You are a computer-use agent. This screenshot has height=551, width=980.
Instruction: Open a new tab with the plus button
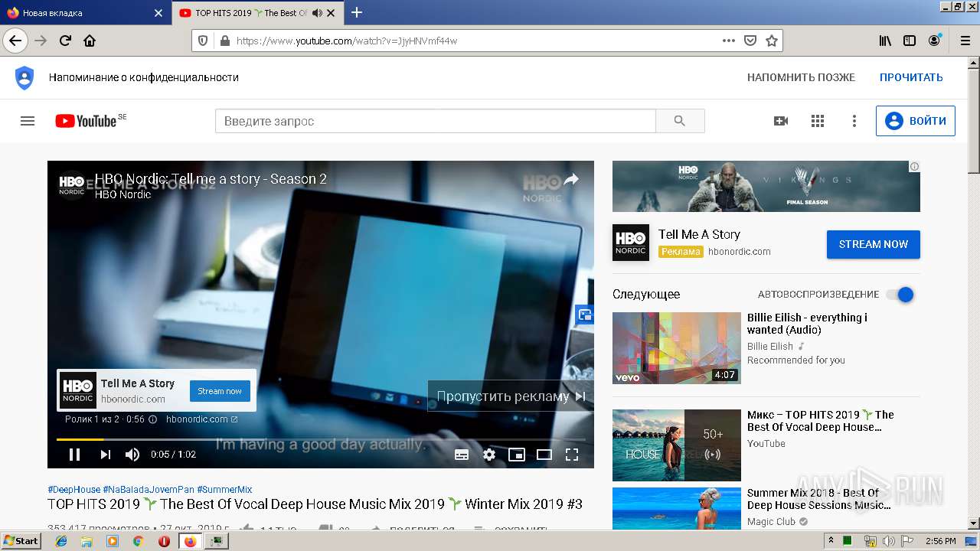357,12
